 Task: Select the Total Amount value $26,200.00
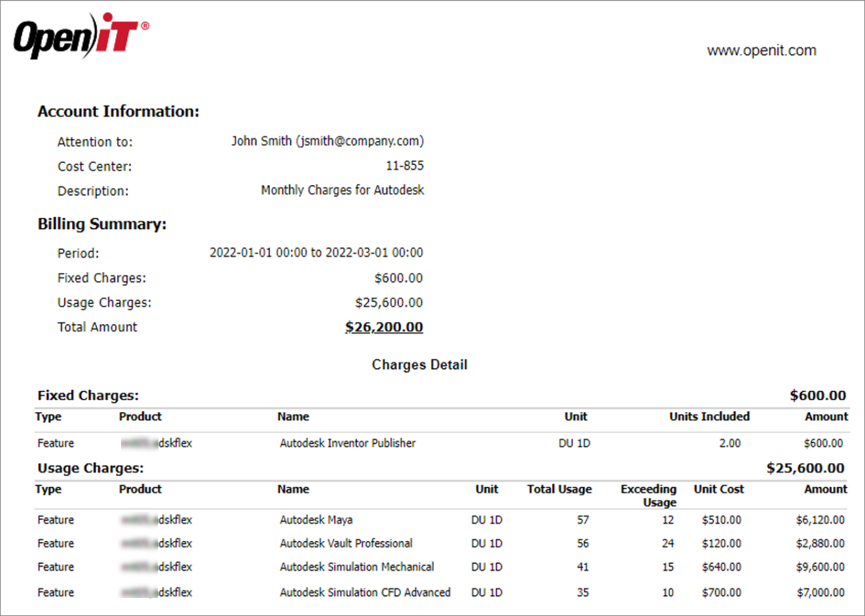click(383, 327)
